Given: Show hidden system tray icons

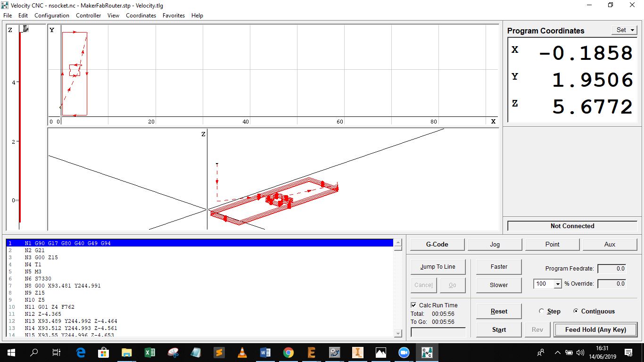Looking at the screenshot, I should [x=557, y=352].
